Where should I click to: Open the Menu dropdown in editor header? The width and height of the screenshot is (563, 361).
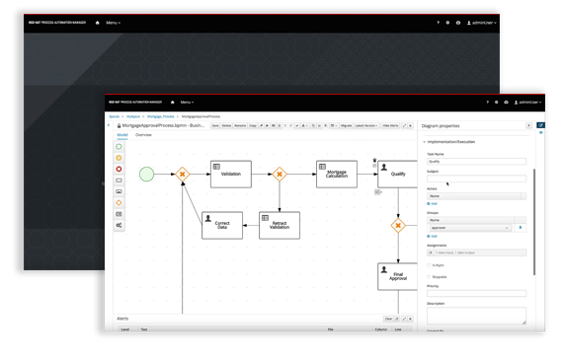point(187,102)
